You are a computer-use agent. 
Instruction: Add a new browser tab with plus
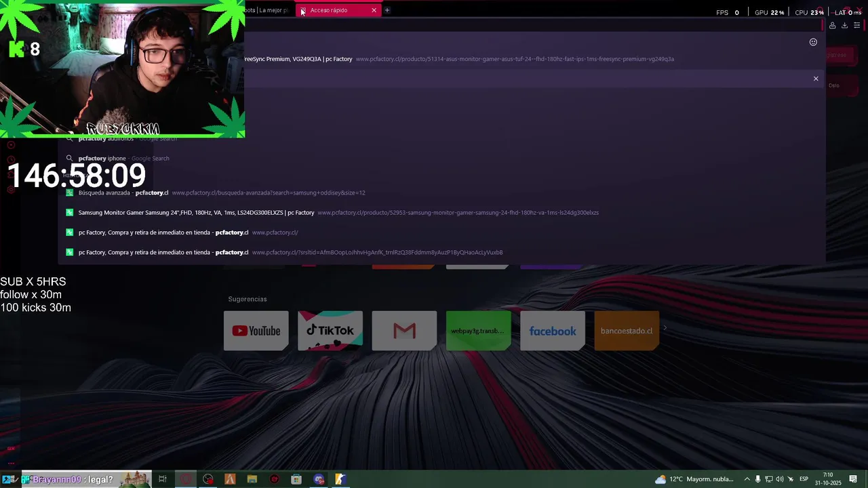point(387,10)
